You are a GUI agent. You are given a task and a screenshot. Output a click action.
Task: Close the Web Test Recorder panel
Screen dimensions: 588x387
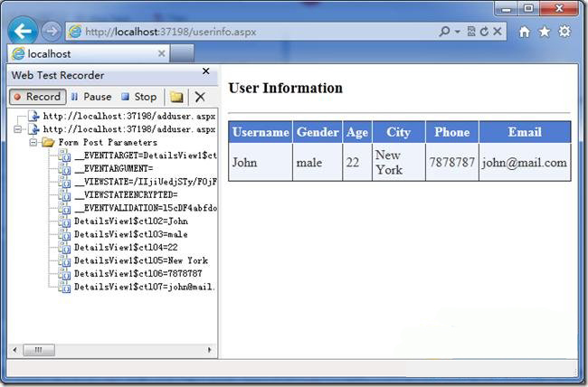[205, 71]
